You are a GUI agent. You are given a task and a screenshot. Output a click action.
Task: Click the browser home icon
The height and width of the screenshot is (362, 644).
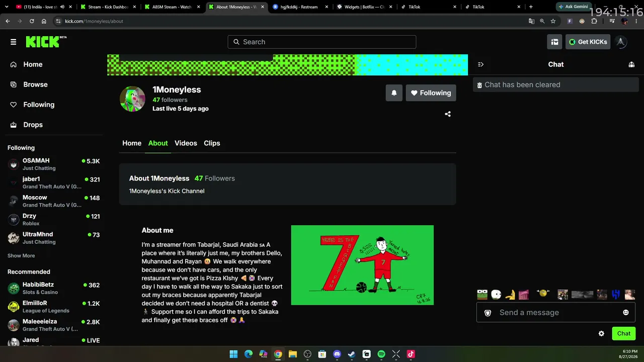pos(44,21)
